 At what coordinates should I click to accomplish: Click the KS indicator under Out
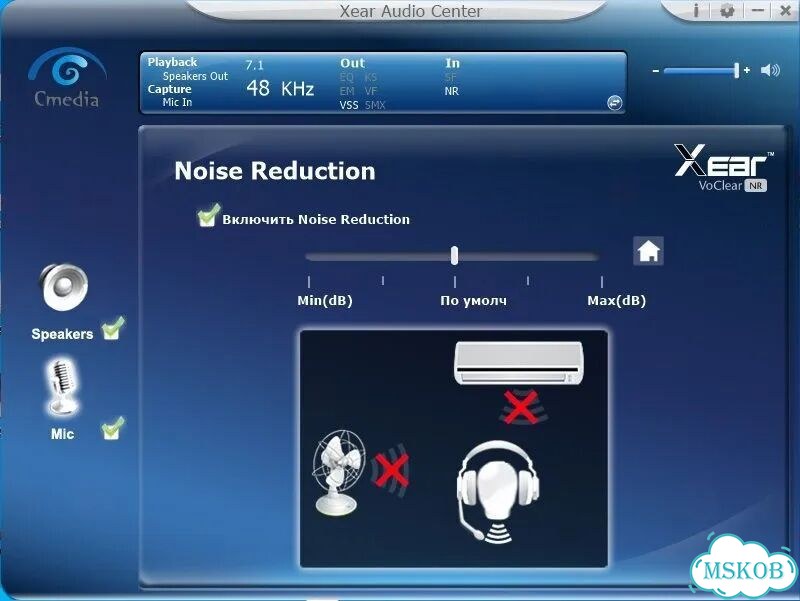tap(370, 78)
